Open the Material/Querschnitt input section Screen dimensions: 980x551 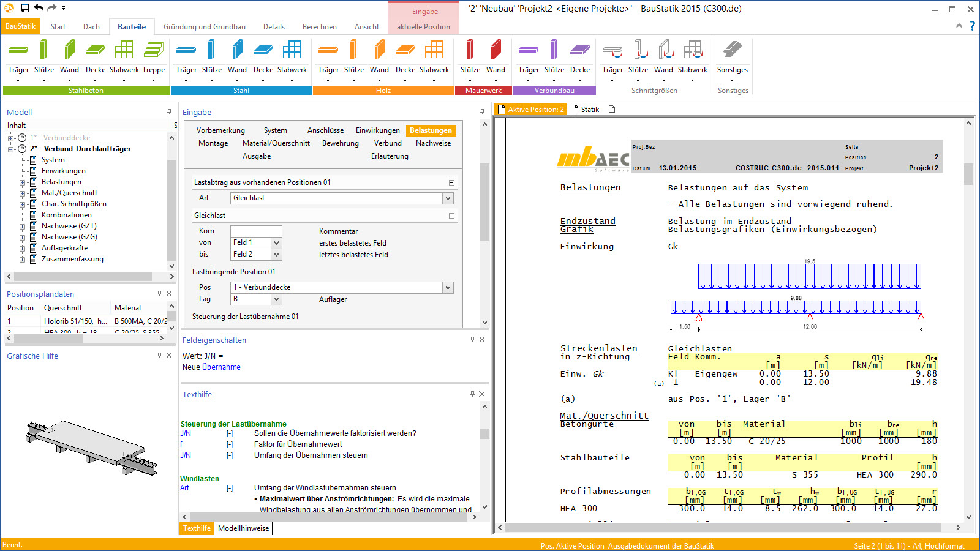(x=276, y=143)
